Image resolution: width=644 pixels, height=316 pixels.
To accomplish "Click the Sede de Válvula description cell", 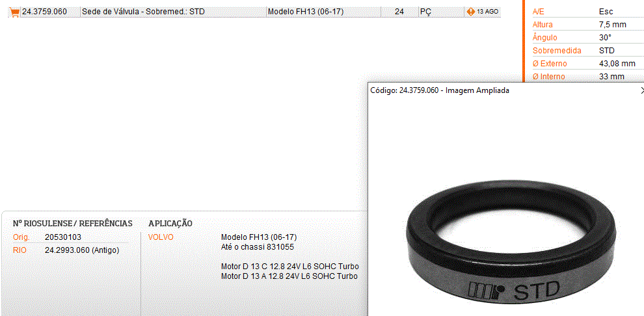I will [173, 12].
